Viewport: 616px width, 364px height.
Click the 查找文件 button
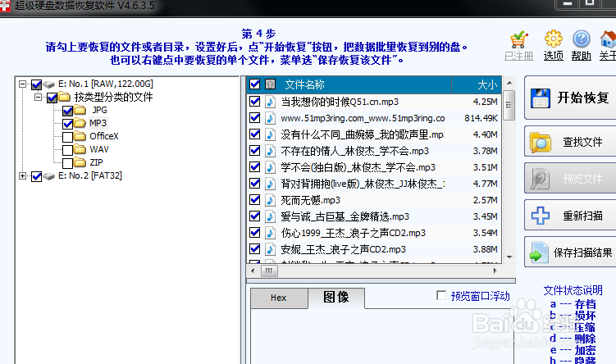click(x=570, y=142)
